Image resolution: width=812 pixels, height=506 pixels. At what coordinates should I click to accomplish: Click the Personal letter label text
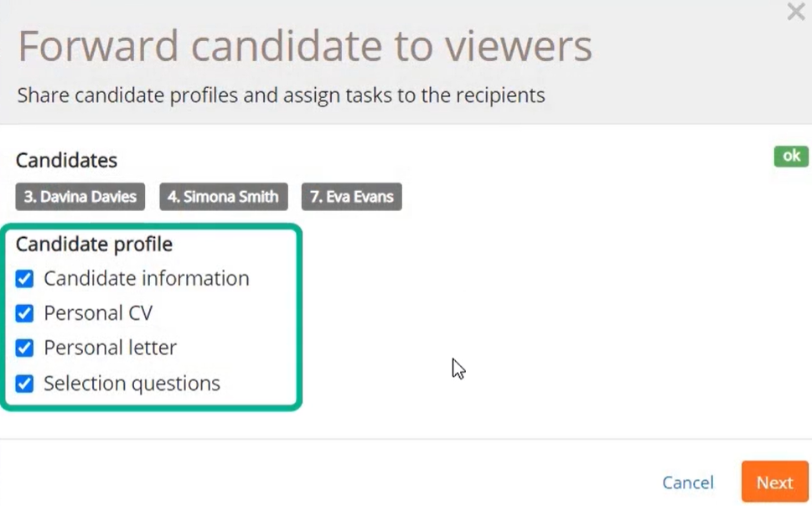[x=111, y=348]
